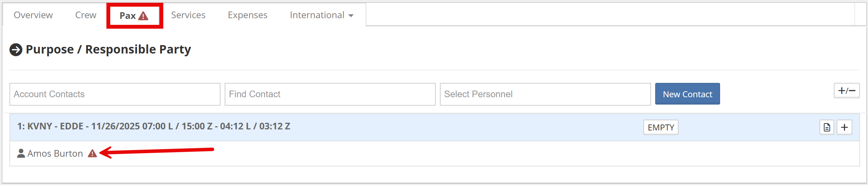Click the warning triangle on the Pax tab

[143, 16]
